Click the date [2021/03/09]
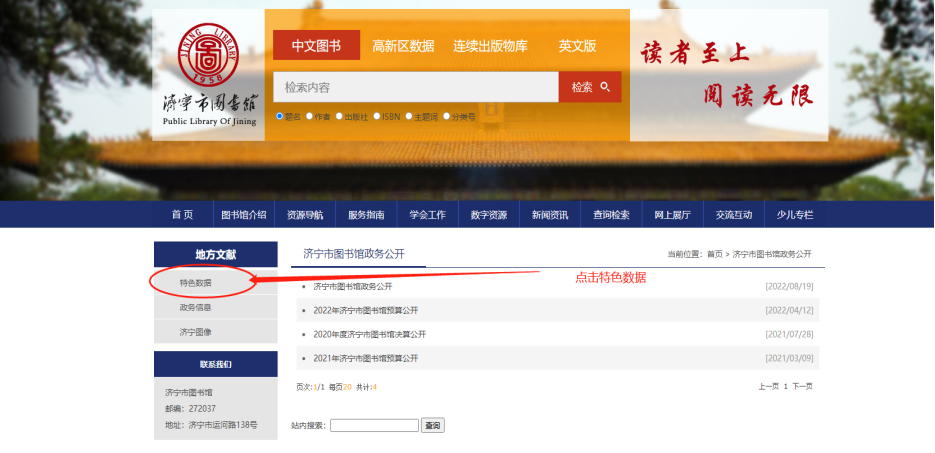Viewport: 935px width, 453px height. tap(790, 358)
